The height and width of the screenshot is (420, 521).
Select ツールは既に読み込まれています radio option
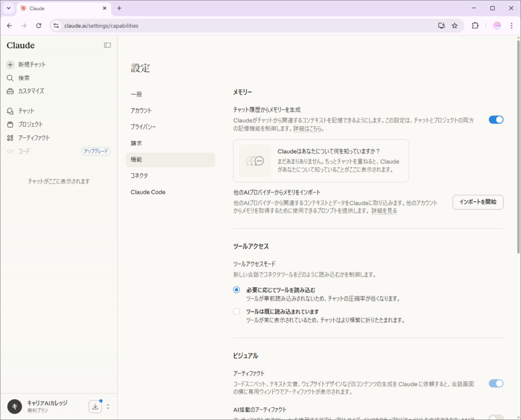[x=237, y=312]
